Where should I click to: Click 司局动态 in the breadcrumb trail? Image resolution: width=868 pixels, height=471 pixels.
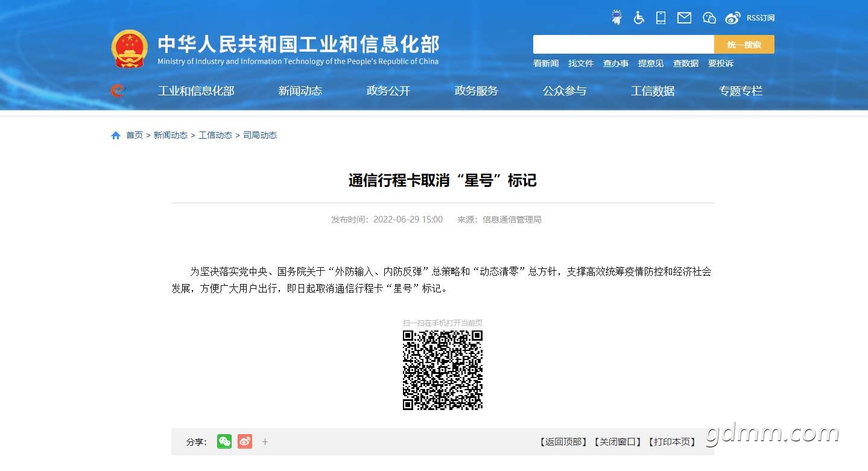(260, 136)
